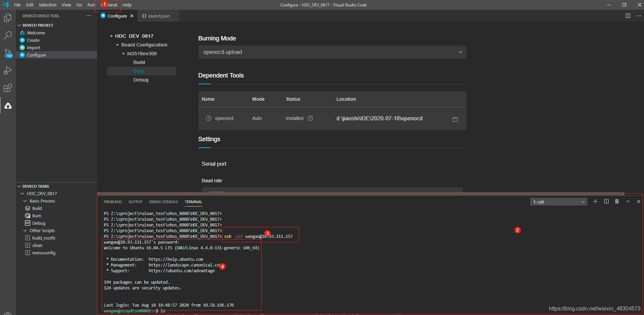Open Import in DevEco Project
Screen dimensions: 644x315
(33, 48)
